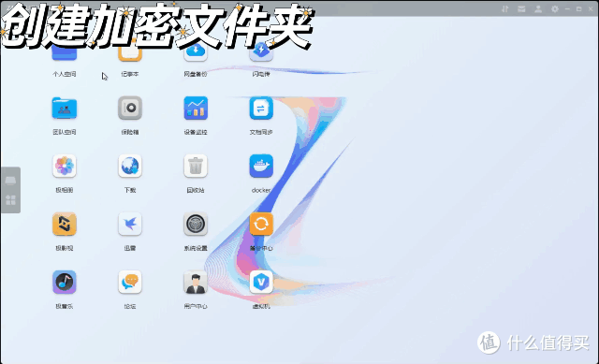This screenshot has height=364, width=599.
Task: Click the device icon in left side panel
Action: [x=10, y=181]
